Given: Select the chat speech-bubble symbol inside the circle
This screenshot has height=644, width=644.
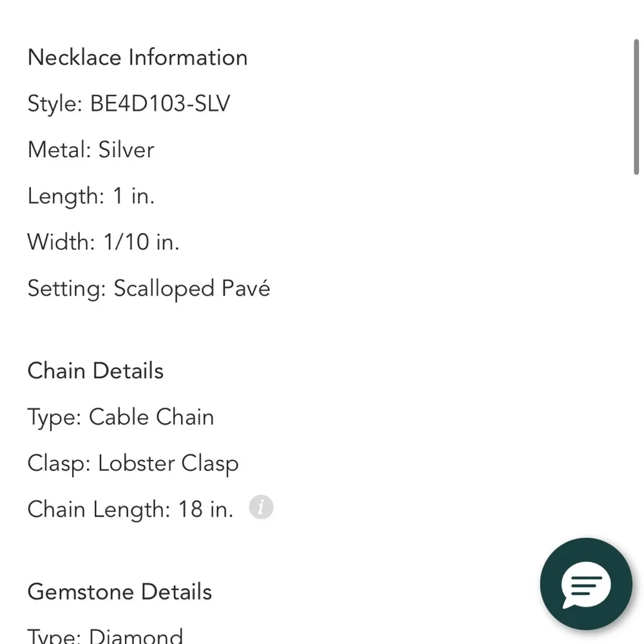Looking at the screenshot, I should [x=585, y=584].
